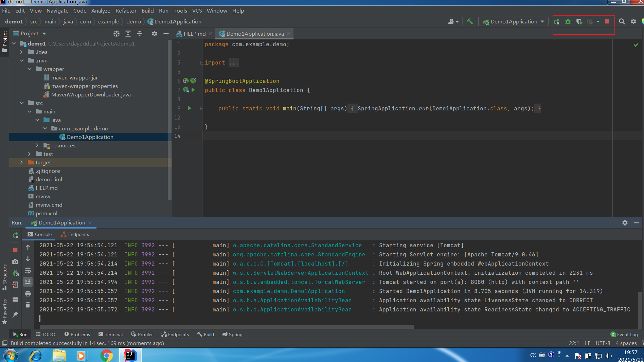Stop the running Demo1Application from top toolbar
The image size is (644, 362).
point(607,22)
